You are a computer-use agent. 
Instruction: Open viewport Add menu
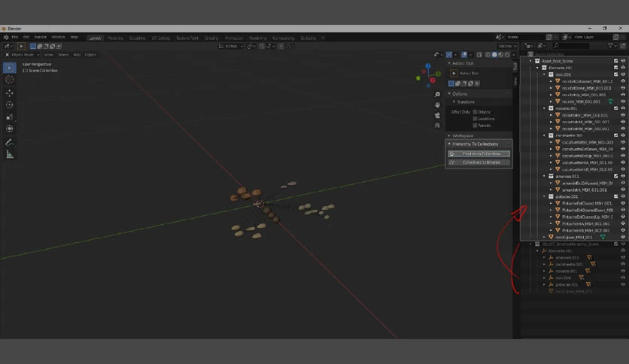tap(77, 54)
